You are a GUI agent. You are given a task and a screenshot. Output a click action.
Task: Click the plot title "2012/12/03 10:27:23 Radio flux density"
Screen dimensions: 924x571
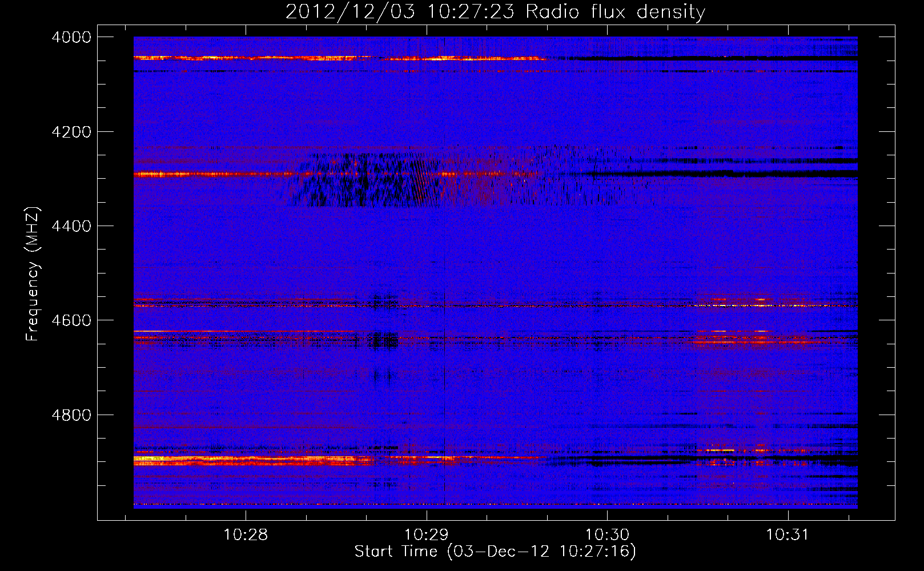[495, 12]
